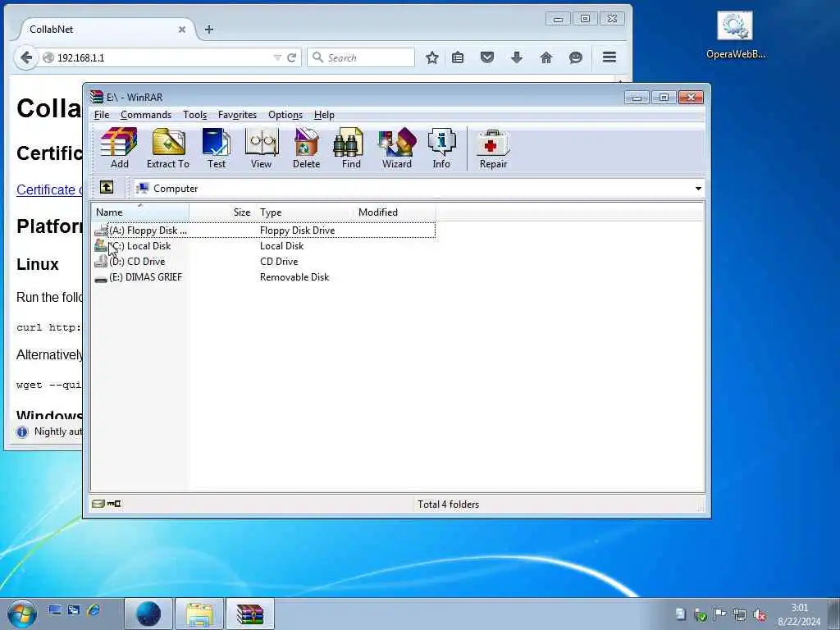Screen dimensions: 840x630
Task: Click the Certificate link in Firefox
Action: (x=49, y=189)
